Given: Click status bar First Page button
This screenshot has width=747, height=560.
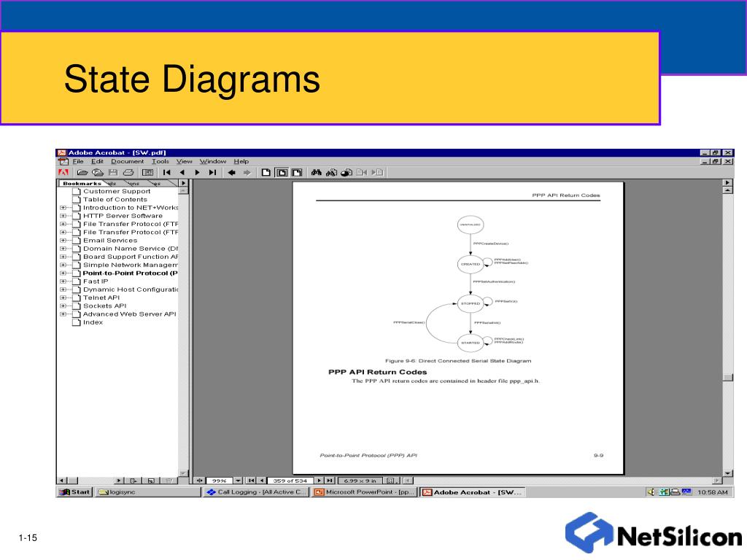Looking at the screenshot, I should [x=251, y=481].
